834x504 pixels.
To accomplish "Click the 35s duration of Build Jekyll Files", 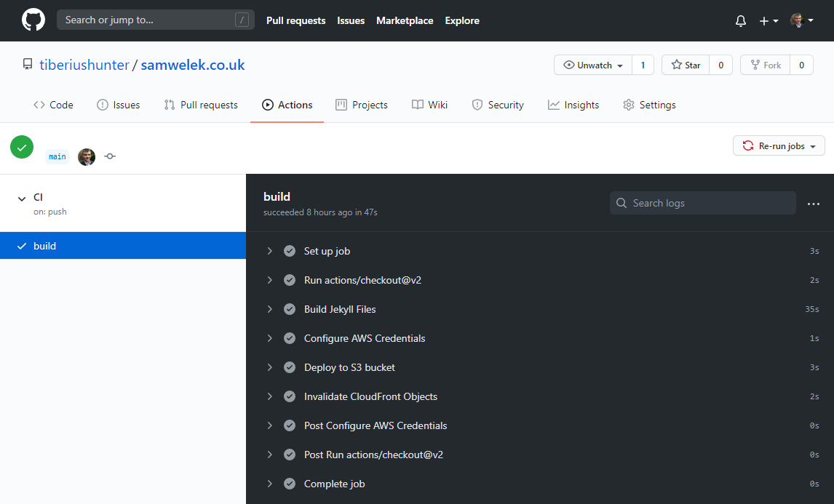I will (x=811, y=309).
